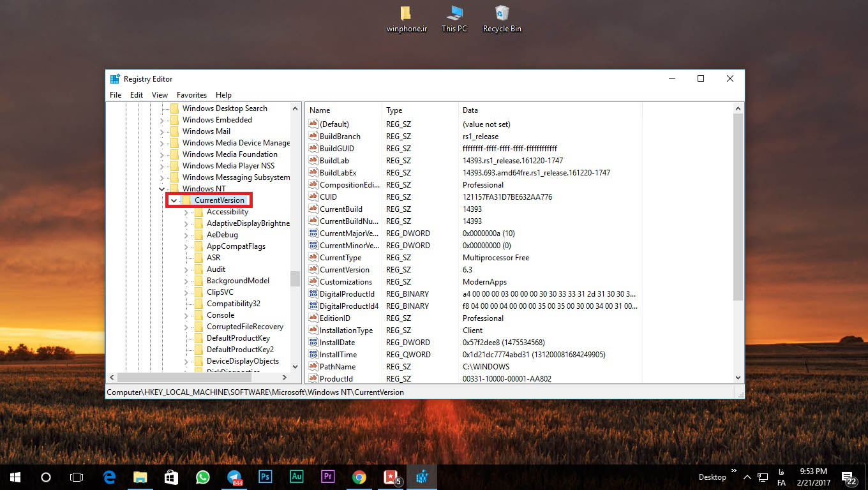Image resolution: width=868 pixels, height=490 pixels.
Task: Click the ClipSVC folder icon
Action: coord(198,292)
